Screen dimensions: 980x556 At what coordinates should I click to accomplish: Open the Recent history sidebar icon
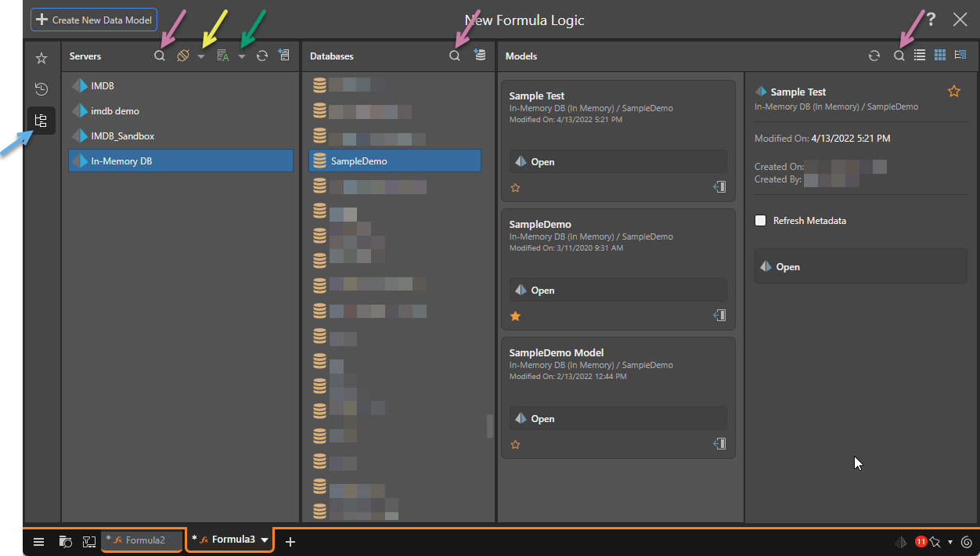tap(41, 89)
